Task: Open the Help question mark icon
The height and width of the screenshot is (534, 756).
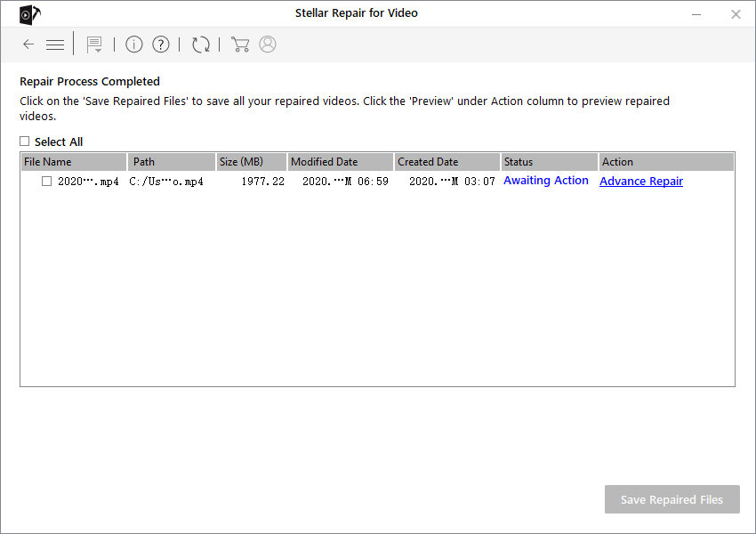Action: tap(161, 44)
